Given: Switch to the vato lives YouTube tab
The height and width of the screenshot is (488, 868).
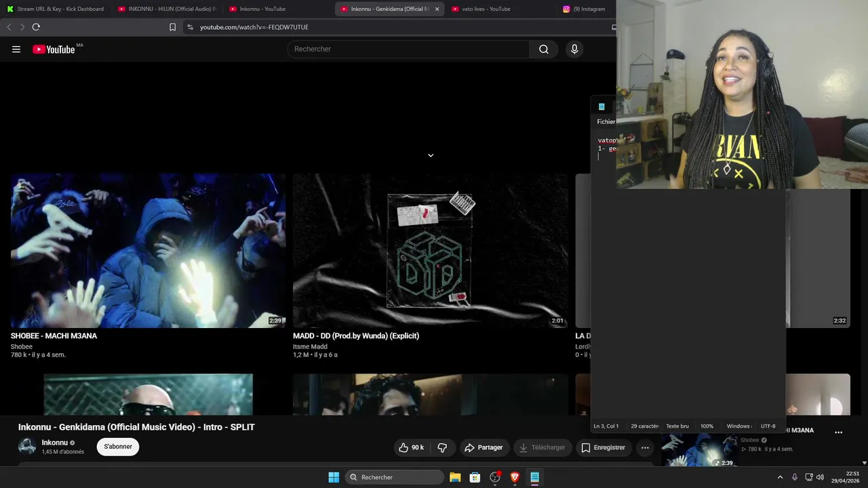Looking at the screenshot, I should 500,9.
